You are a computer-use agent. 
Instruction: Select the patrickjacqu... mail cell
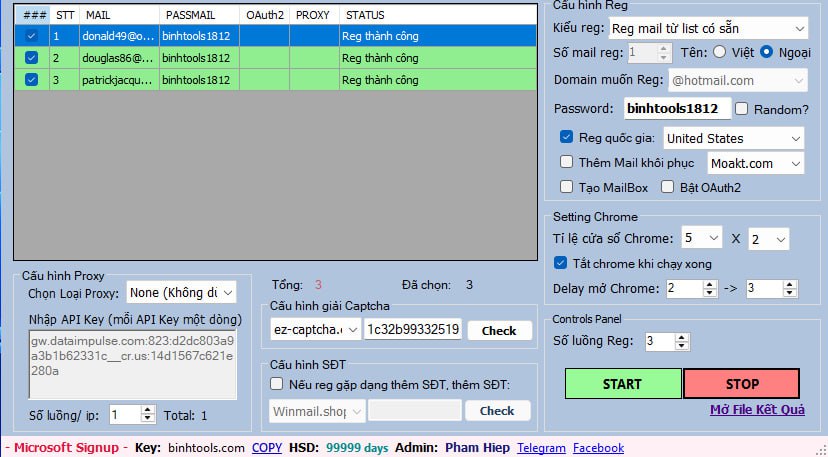pos(119,80)
